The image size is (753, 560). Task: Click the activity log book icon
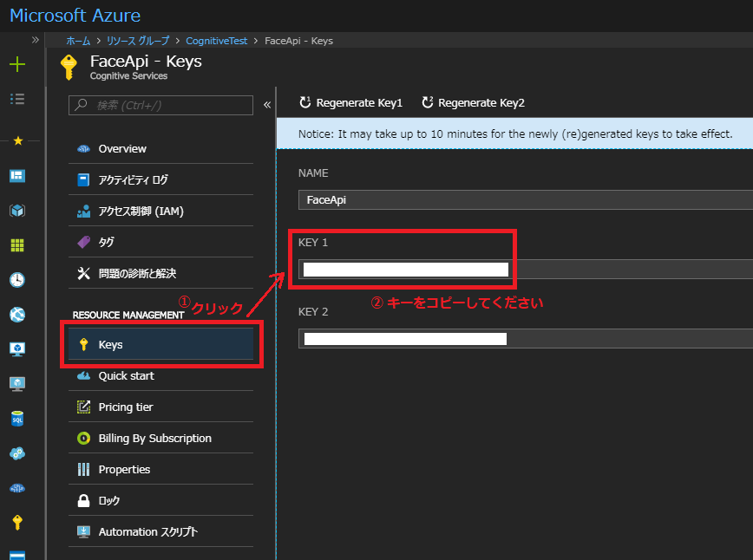tap(83, 180)
